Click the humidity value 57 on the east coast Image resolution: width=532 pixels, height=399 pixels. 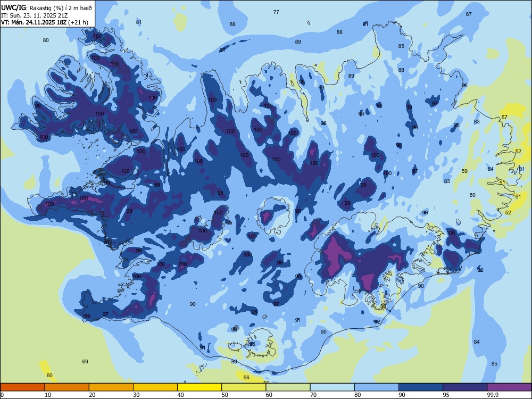504,118
